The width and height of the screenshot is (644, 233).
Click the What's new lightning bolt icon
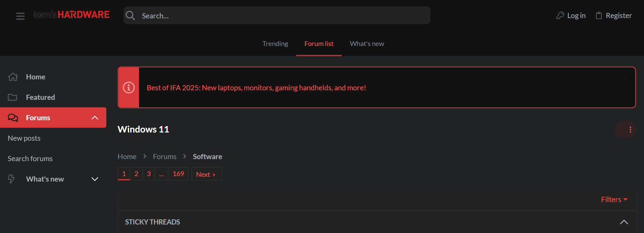12,179
